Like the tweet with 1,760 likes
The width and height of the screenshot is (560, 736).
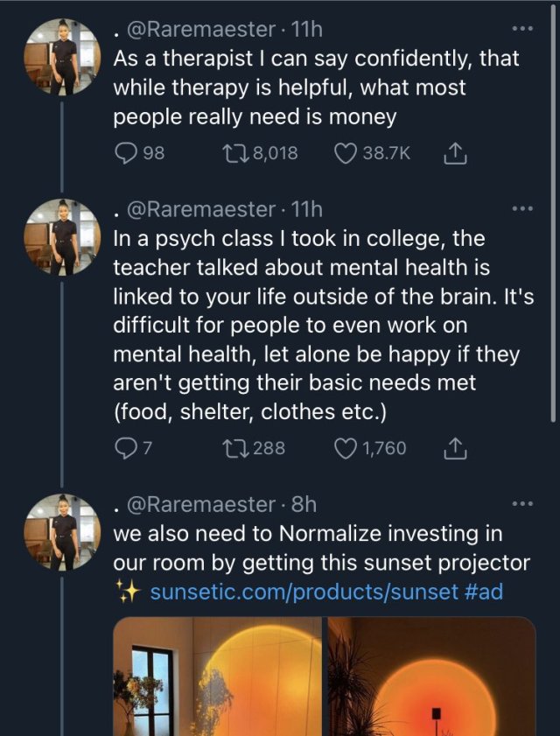345,449
